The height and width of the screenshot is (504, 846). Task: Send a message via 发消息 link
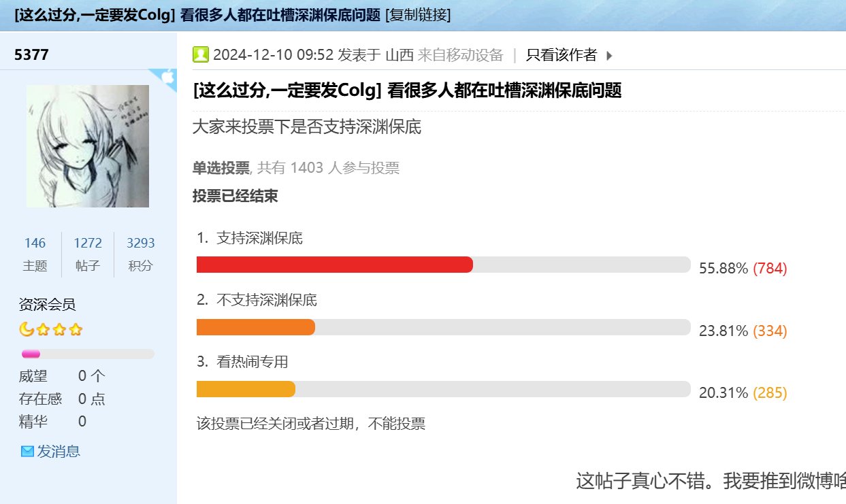59,451
